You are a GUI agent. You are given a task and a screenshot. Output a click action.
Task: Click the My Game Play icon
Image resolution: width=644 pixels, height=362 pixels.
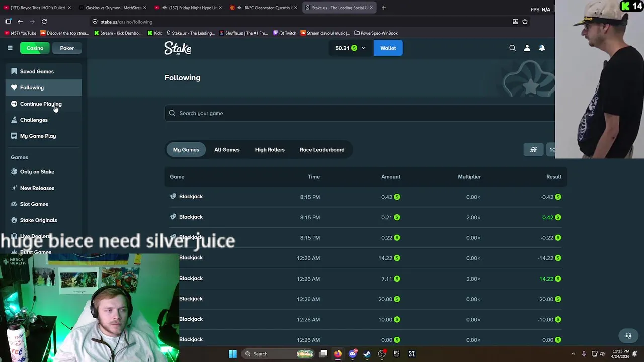coord(14,136)
